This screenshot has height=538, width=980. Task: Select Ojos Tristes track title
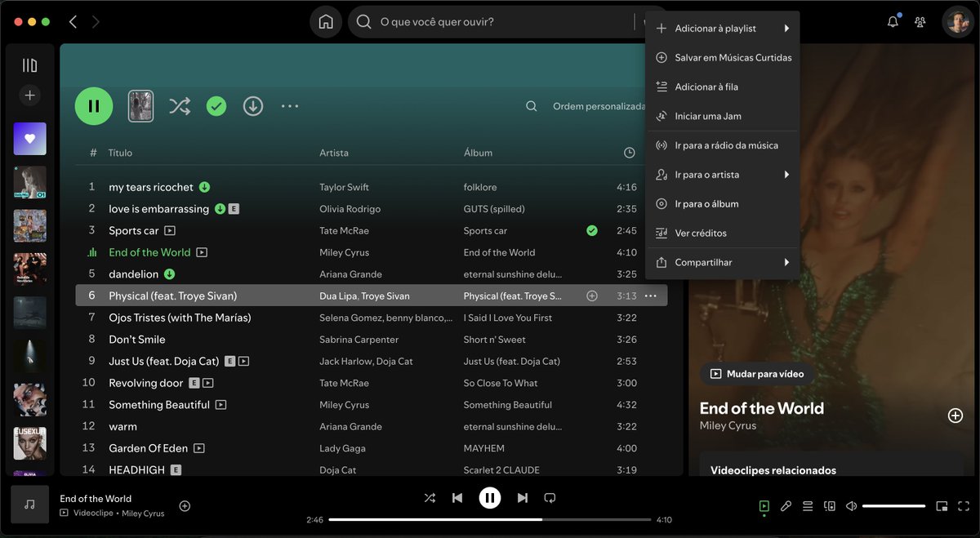pyautogui.click(x=180, y=318)
